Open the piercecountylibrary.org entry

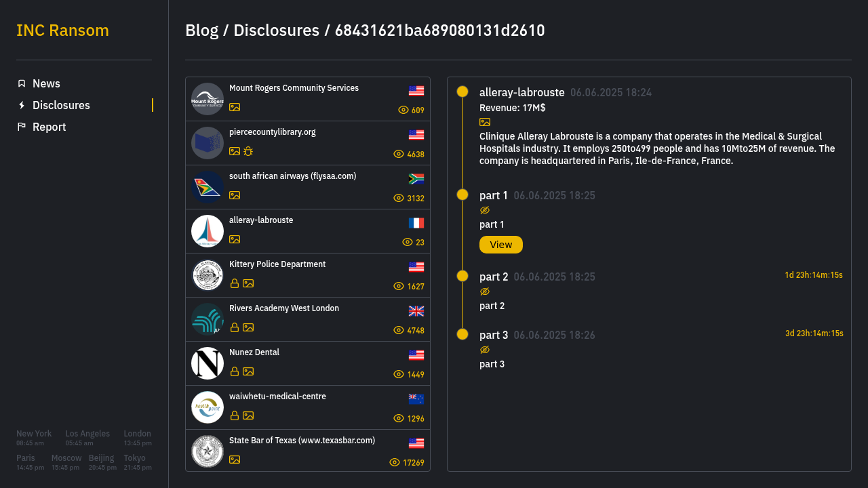tap(308, 143)
